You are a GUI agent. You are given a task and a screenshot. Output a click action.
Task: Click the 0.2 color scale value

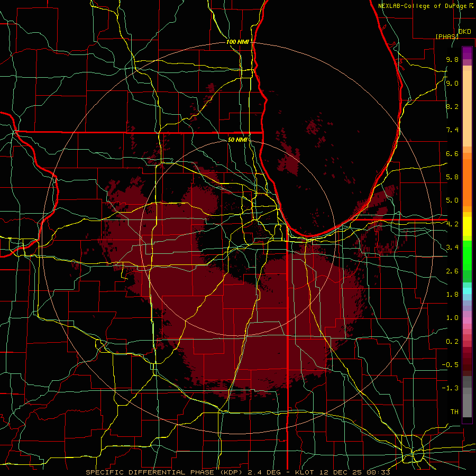[x=452, y=342]
